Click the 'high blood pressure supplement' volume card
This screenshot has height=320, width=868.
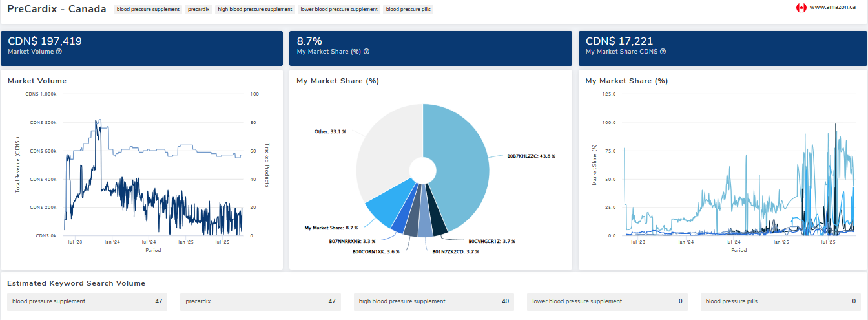[x=433, y=301]
